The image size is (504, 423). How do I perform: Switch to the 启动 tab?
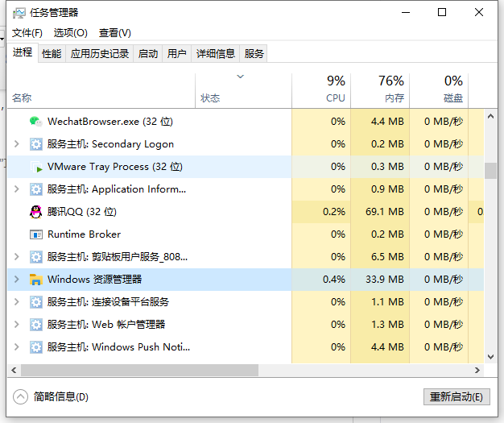pyautogui.click(x=148, y=54)
